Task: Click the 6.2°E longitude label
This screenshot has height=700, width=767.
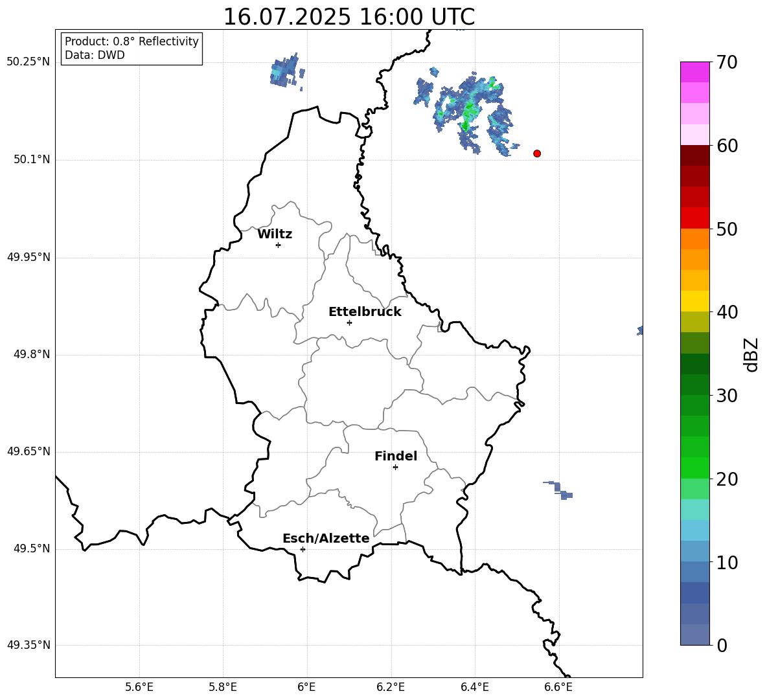Action: coord(391,688)
